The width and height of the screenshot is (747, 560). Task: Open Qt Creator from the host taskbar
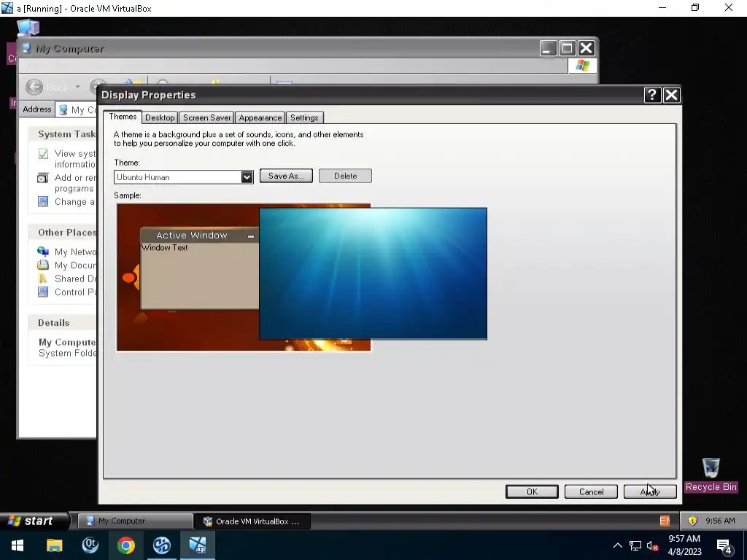click(x=90, y=545)
